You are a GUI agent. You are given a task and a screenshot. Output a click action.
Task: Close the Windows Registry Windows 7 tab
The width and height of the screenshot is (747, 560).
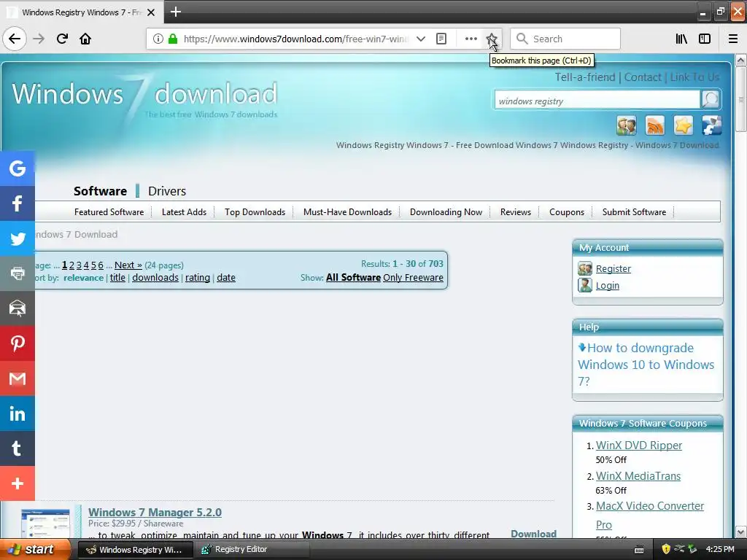(x=151, y=12)
